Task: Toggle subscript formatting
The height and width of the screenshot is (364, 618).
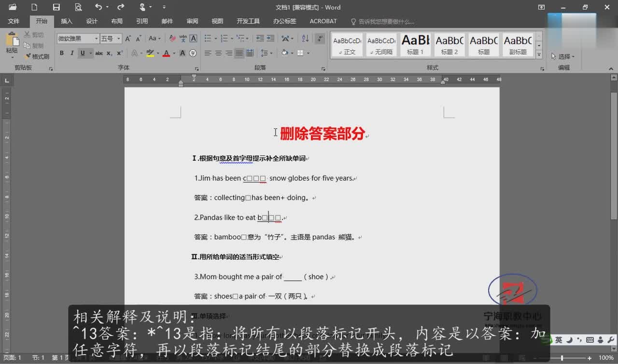Action: (110, 53)
